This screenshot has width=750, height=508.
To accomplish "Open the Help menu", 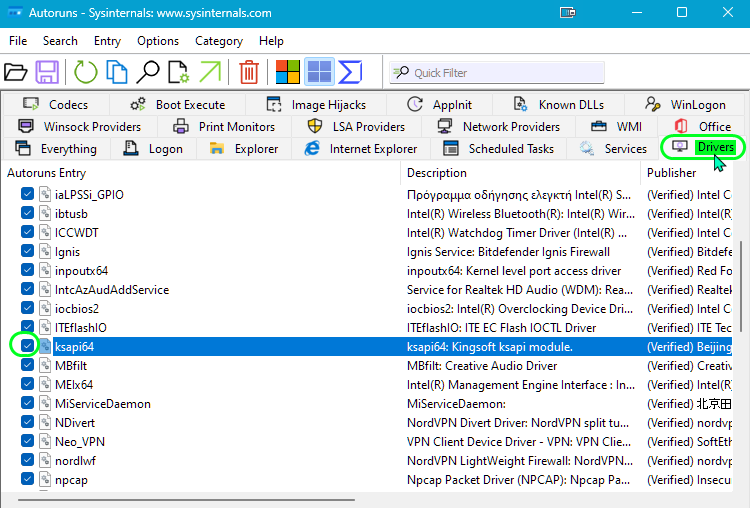I will point(271,41).
